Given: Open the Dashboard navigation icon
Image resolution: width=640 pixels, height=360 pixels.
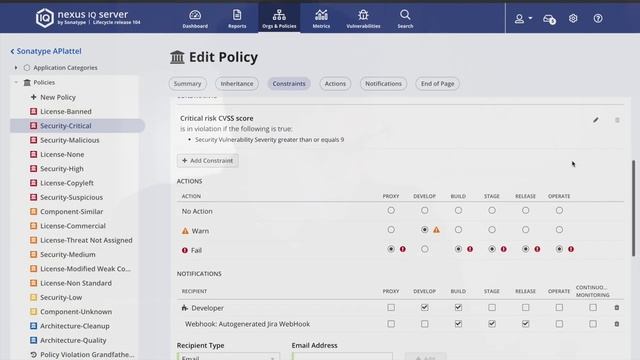Looking at the screenshot, I should pos(195,19).
